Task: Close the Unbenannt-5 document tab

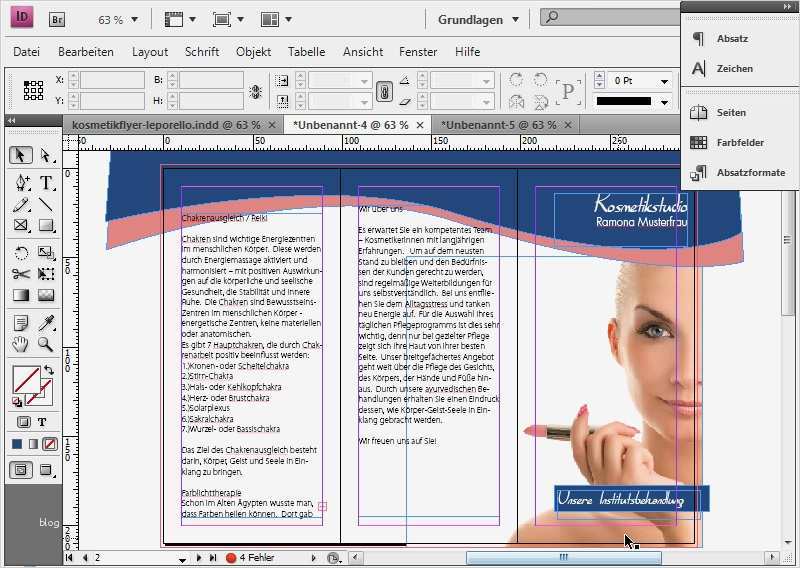Action: 568,125
